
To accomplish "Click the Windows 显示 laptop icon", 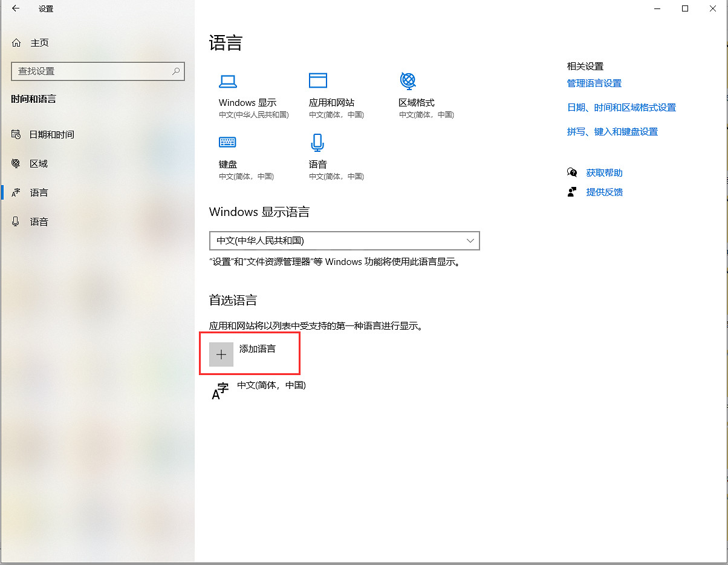I will click(227, 81).
